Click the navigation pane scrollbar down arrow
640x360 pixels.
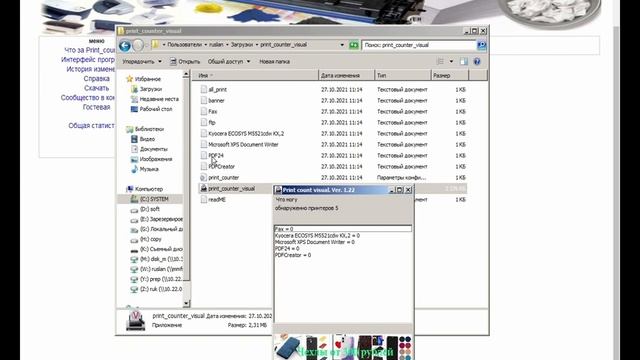pos(187,303)
